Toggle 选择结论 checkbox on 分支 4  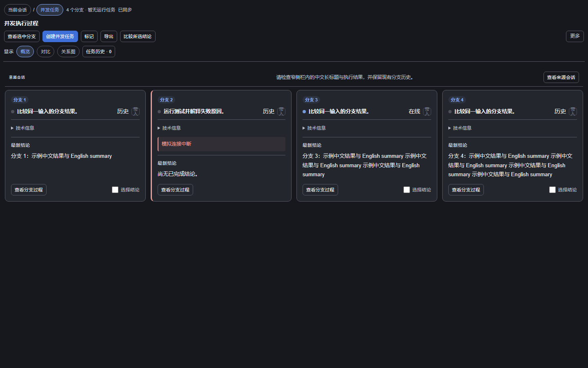point(552,190)
